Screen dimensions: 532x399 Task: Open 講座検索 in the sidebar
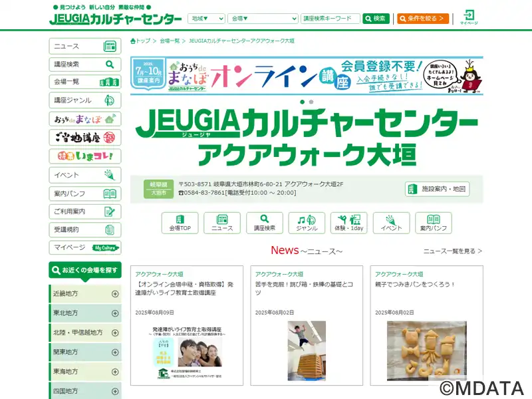(x=85, y=64)
